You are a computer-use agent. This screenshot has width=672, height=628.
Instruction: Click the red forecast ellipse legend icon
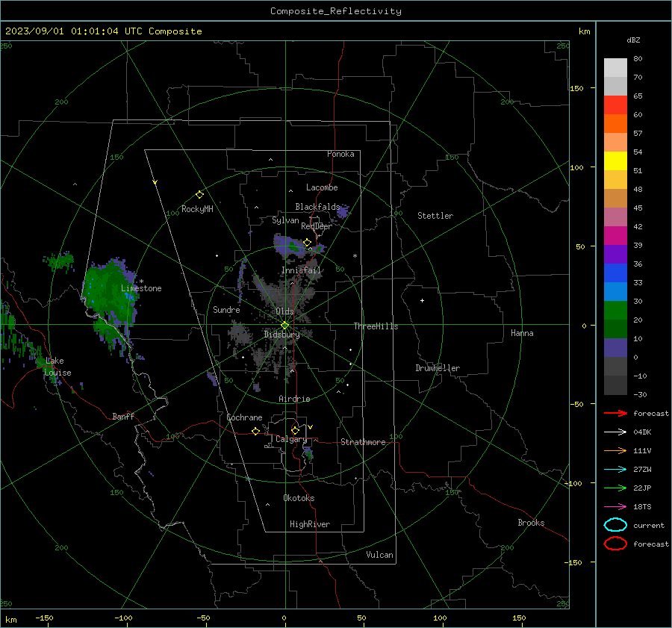point(615,544)
